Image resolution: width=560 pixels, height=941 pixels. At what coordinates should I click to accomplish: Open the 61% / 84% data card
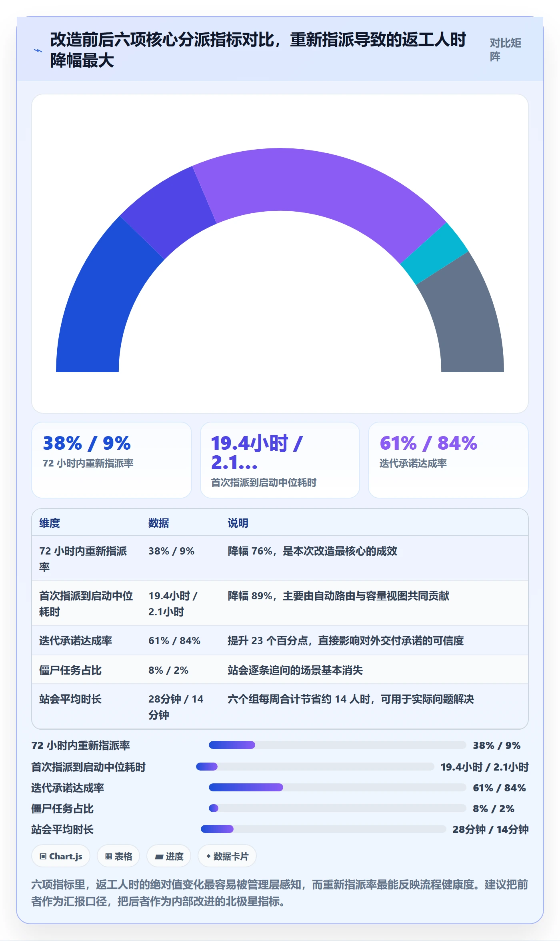pos(448,460)
